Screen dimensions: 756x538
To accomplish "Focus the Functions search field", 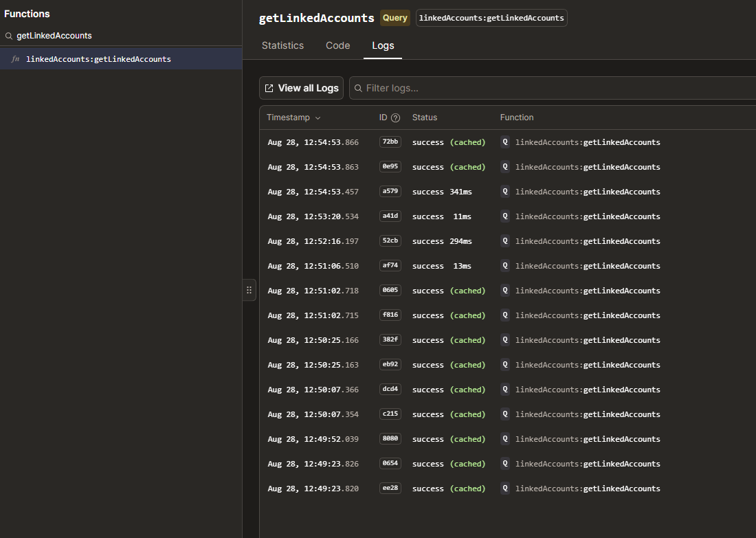I will tap(121, 36).
